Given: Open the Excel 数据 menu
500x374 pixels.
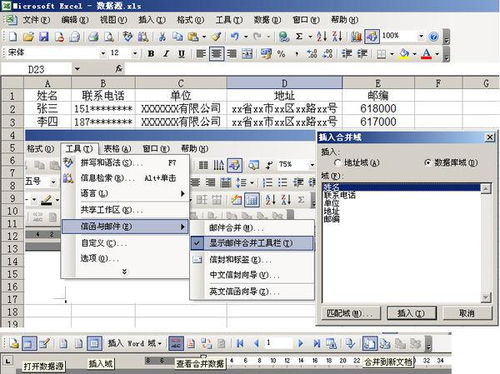Looking at the screenshot, I should click(268, 20).
